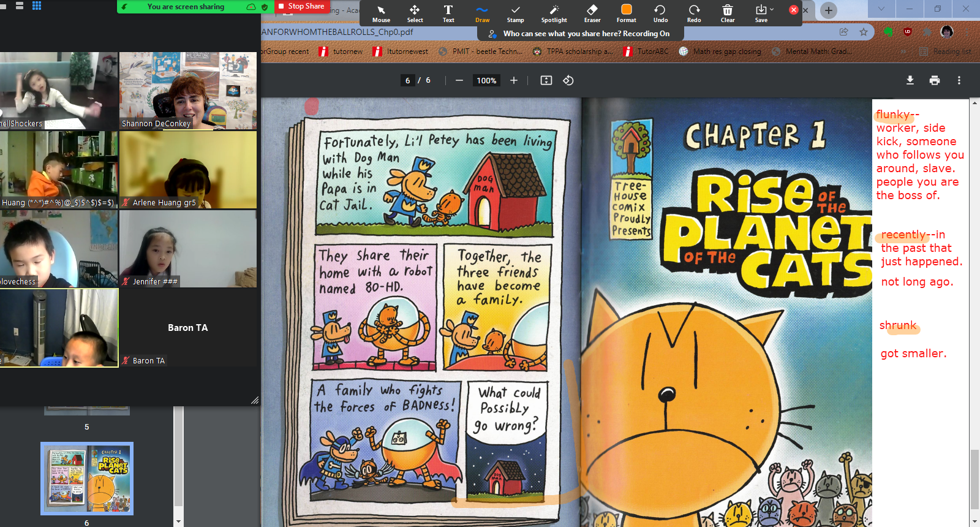Switch Zoom to the two-bar strip view
The height and width of the screenshot is (527, 980).
pos(20,6)
